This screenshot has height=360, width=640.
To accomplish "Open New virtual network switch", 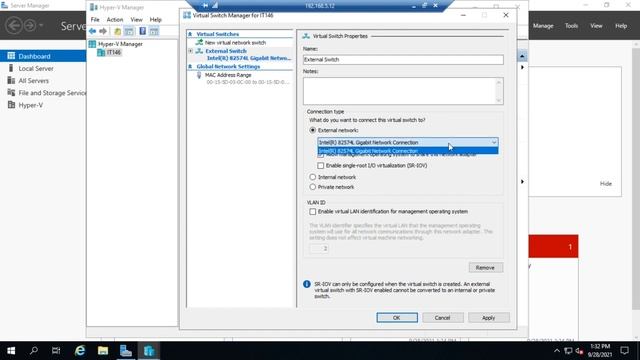I will pyautogui.click(x=235, y=42).
